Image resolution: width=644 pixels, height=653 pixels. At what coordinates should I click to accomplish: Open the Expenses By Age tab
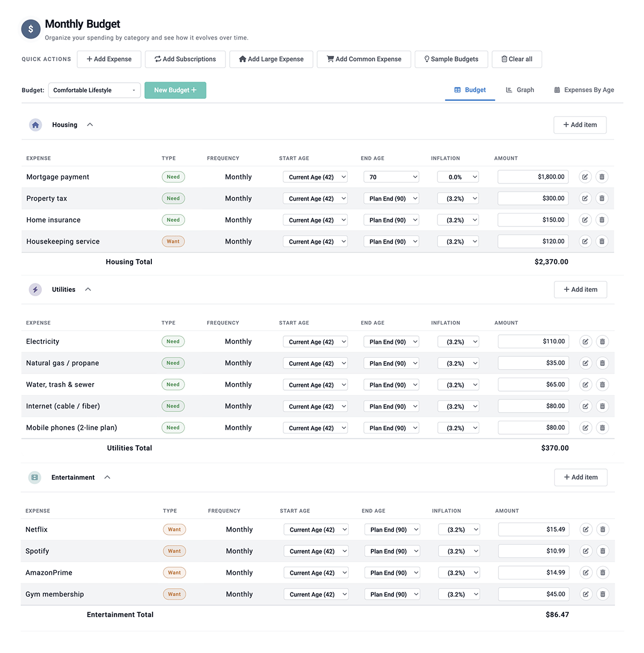click(583, 90)
